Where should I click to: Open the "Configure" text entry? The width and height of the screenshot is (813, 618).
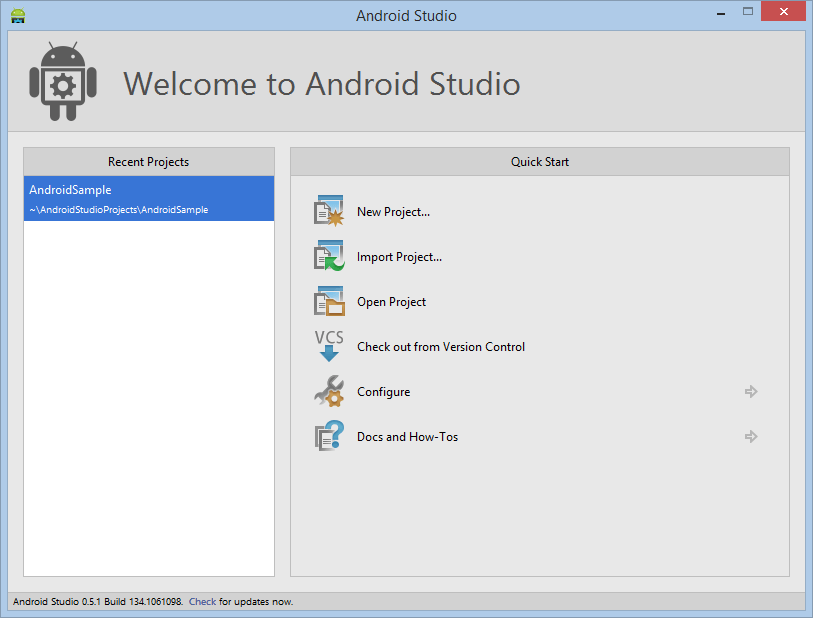[x=383, y=392]
